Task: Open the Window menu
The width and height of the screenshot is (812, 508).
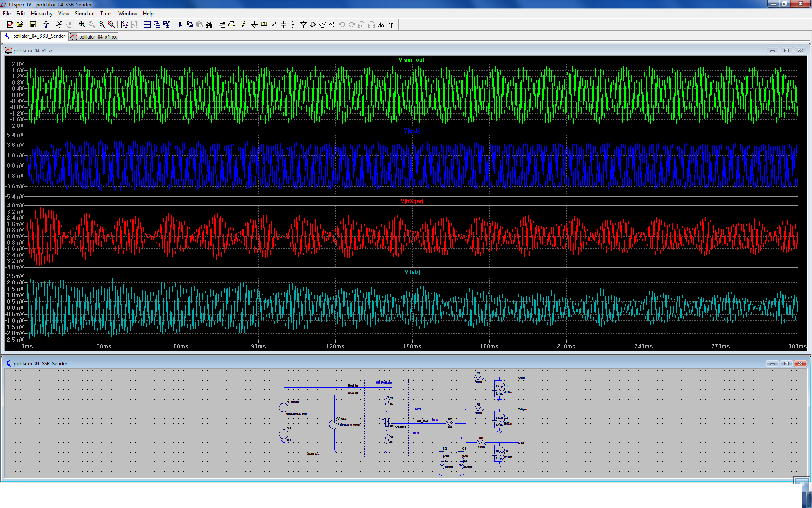Action: [127, 14]
